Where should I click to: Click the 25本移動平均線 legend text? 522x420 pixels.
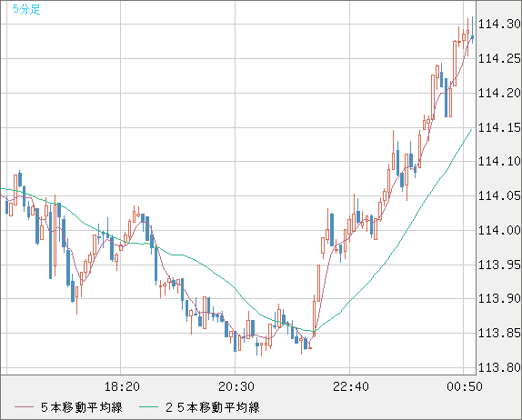[x=213, y=407]
